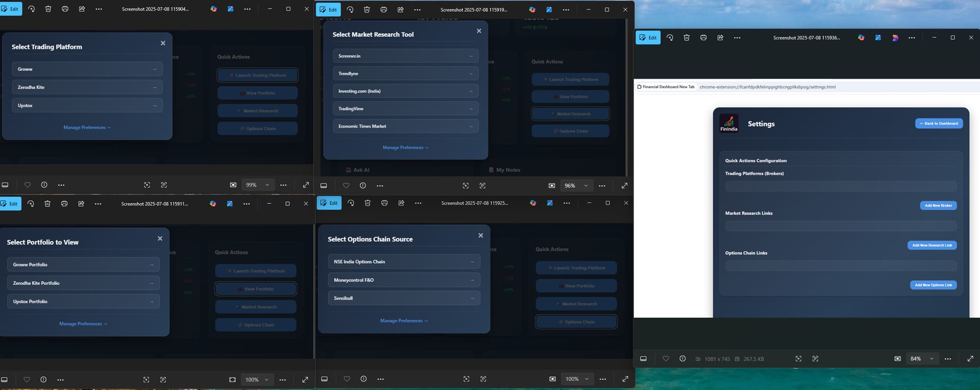980x390 pixels.
Task: Open Copilot in the 115936 Photos window
Action: coord(861,38)
